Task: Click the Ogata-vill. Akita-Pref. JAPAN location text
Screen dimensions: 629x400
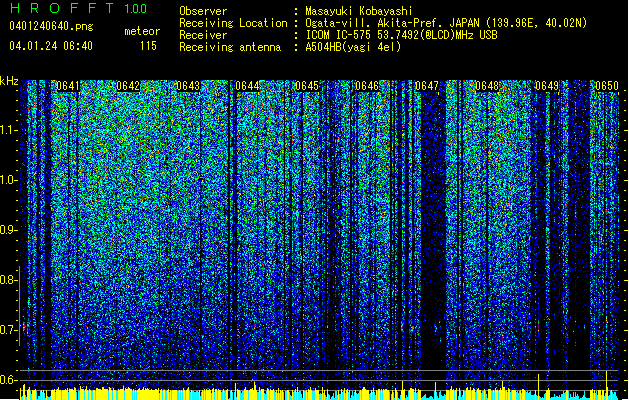Action: click(446, 23)
